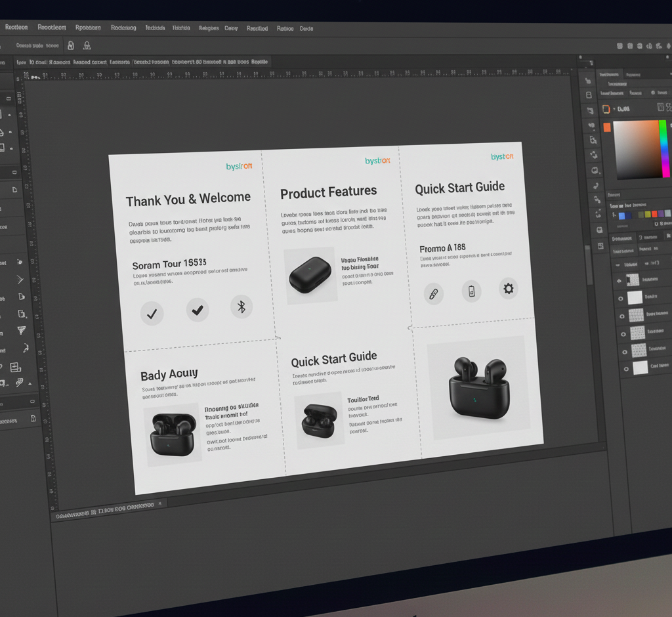The image size is (672, 617).
Task: Click the Bluetooth icon on the brochure
Action: pos(241,307)
